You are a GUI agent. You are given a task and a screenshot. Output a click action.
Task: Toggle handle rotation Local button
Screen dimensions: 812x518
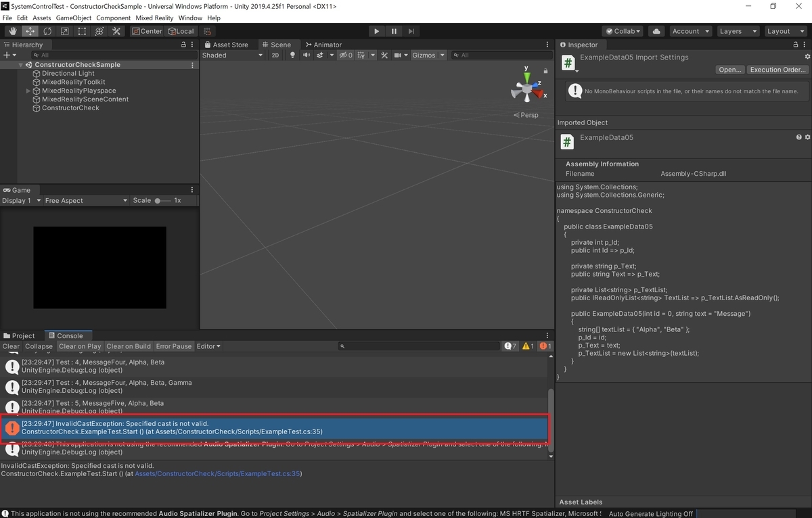(x=181, y=31)
